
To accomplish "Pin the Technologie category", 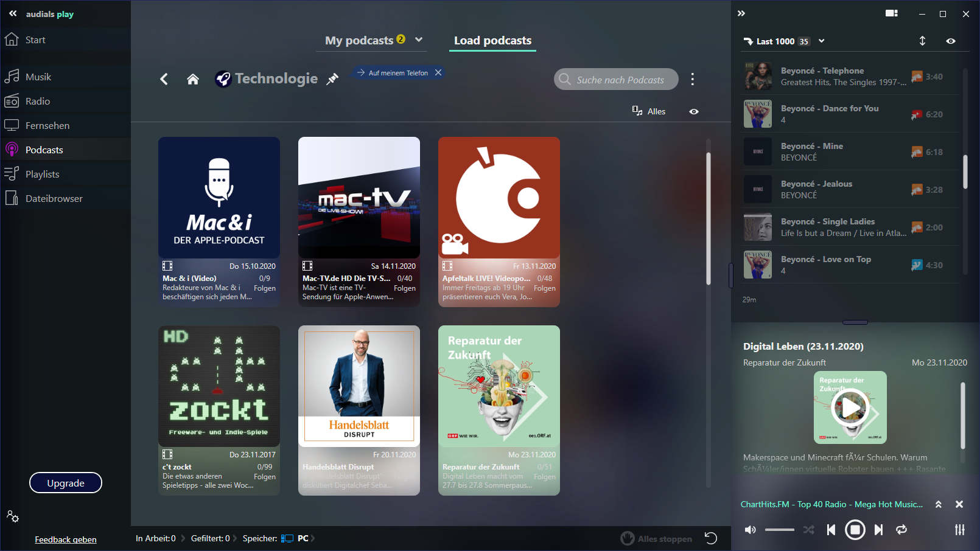I will [x=332, y=79].
